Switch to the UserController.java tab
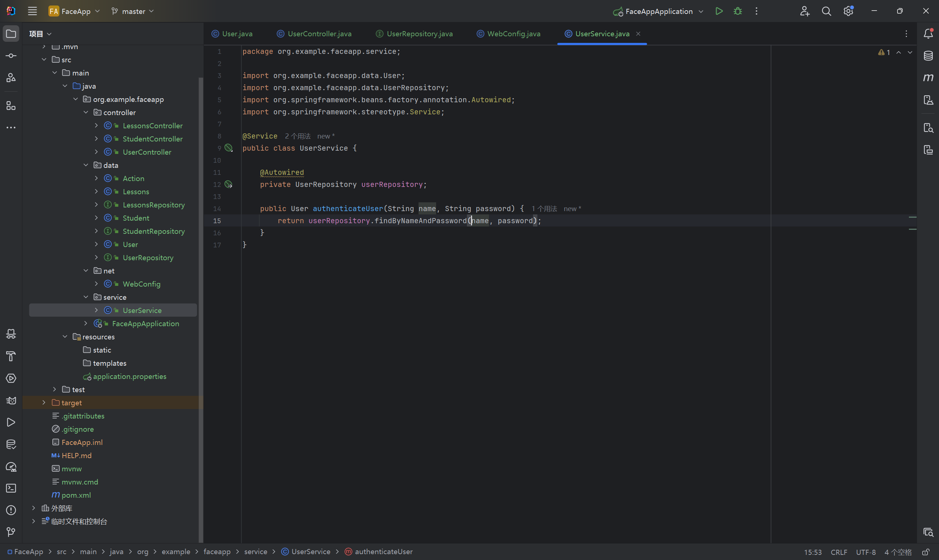The width and height of the screenshot is (939, 560). pyautogui.click(x=319, y=34)
